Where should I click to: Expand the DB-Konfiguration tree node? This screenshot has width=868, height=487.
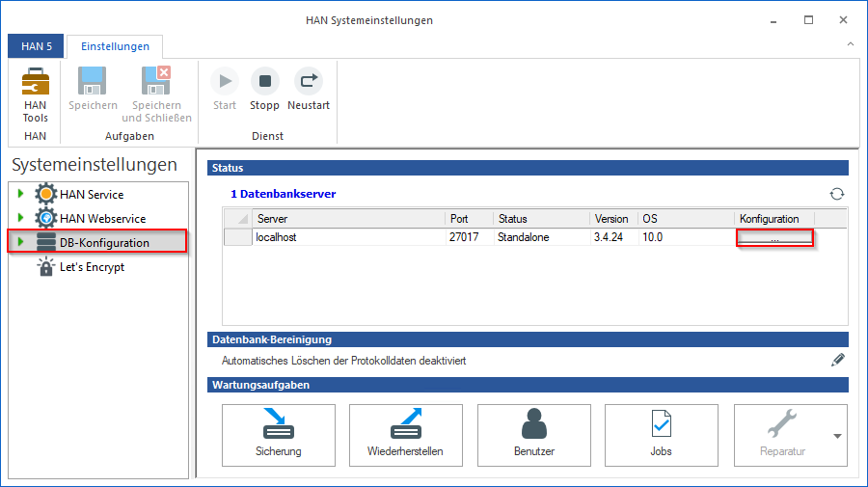coord(20,242)
